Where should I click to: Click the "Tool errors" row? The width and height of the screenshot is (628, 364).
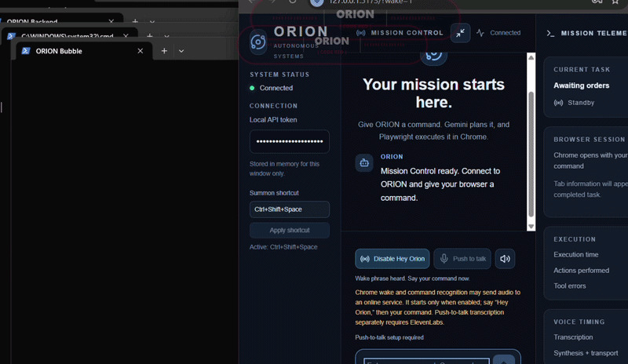(x=570, y=286)
